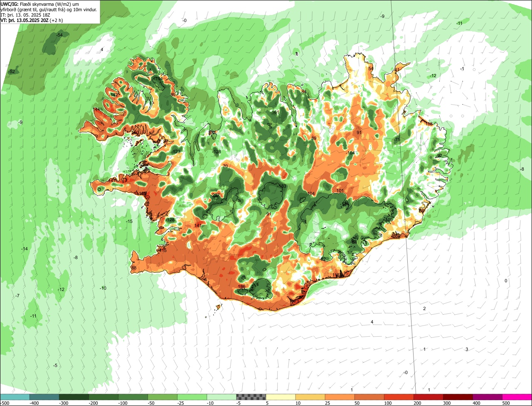Screen dimensions: 532x406
Task: Select the 70 value label in west-central Iceland
Action: point(225,166)
